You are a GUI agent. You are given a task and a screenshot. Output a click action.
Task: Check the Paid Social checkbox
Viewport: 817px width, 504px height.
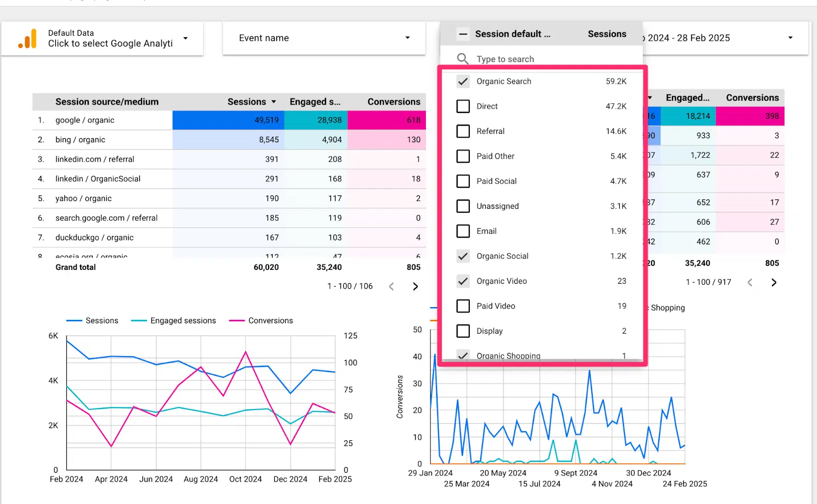tap(463, 181)
